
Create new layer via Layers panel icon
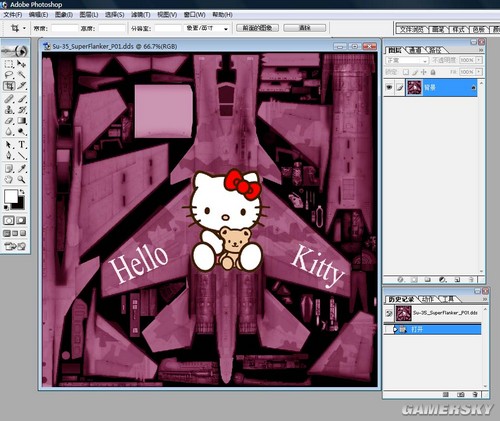click(x=458, y=279)
